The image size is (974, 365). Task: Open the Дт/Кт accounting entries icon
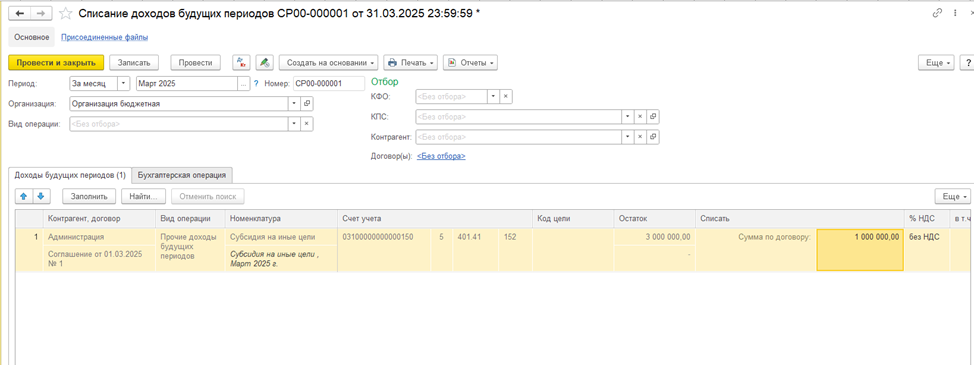click(x=241, y=63)
